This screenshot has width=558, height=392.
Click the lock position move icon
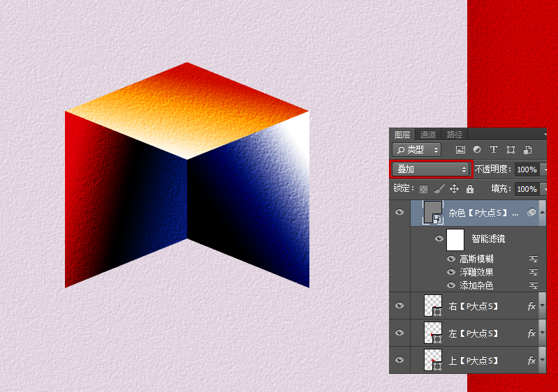[x=454, y=189]
